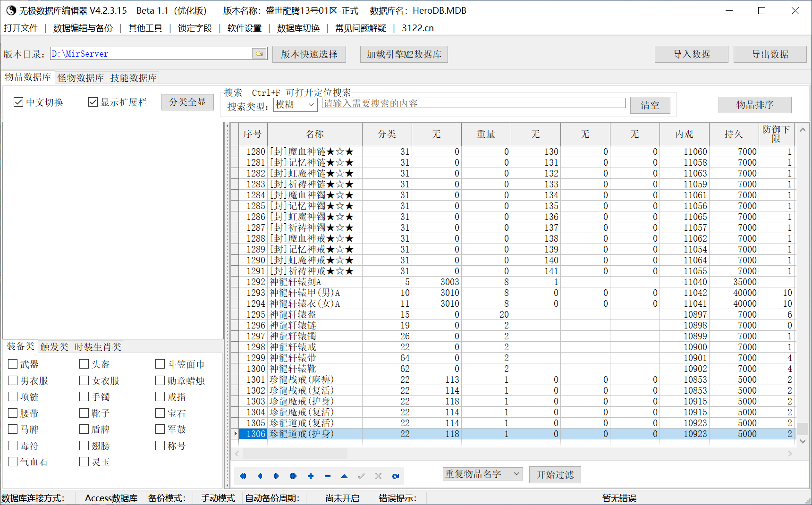812x505 pixels.
Task: Click 导出数据 button
Action: [x=770, y=54]
